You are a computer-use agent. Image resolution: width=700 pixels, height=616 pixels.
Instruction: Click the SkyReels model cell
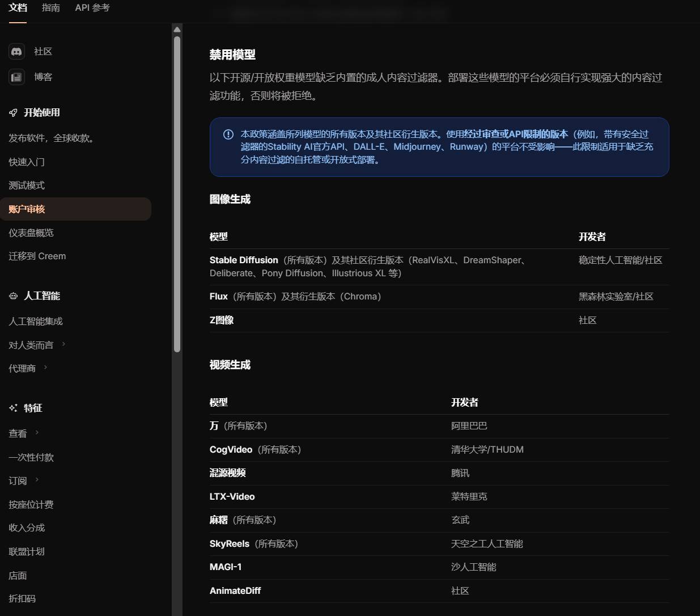254,543
